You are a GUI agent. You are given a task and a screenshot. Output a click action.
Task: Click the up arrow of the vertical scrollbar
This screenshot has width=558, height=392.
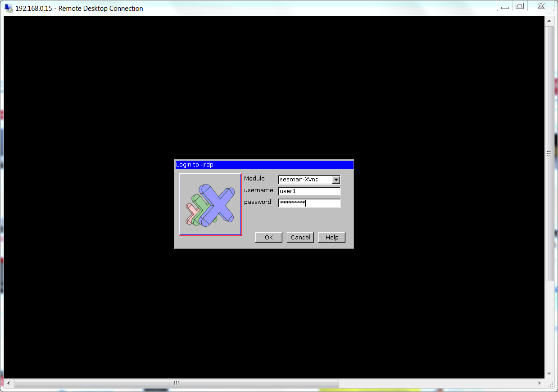[x=549, y=20]
